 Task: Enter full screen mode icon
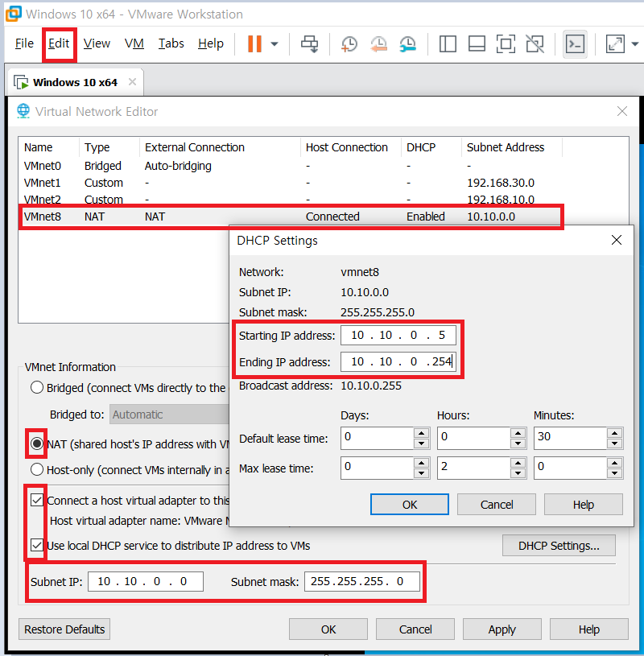tap(506, 44)
